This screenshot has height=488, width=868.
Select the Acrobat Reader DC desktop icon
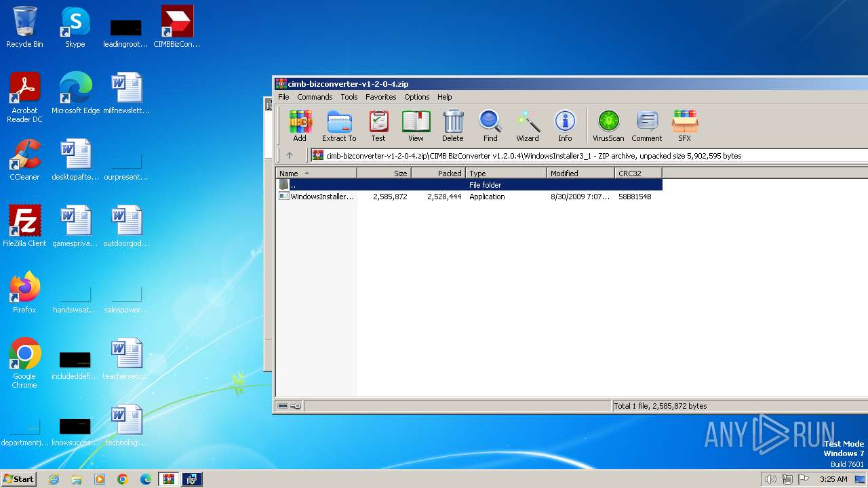(24, 98)
